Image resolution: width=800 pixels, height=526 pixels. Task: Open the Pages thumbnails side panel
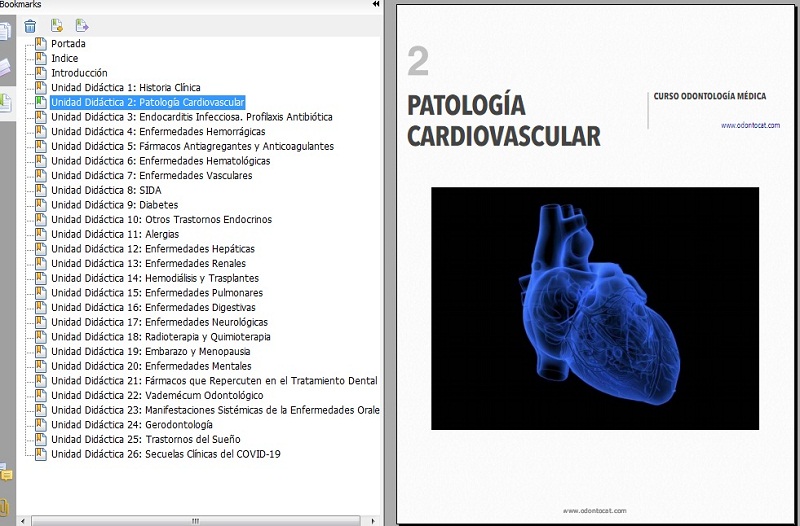tap(4, 32)
